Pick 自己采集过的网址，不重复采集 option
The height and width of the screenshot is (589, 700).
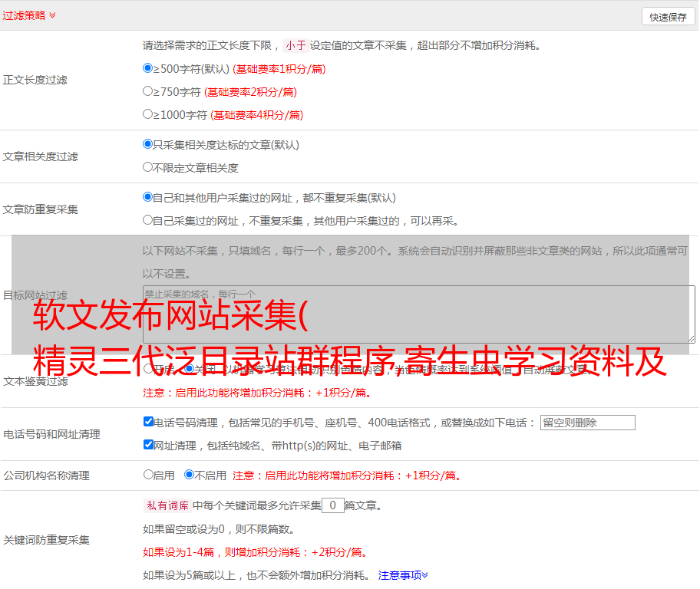(x=148, y=220)
